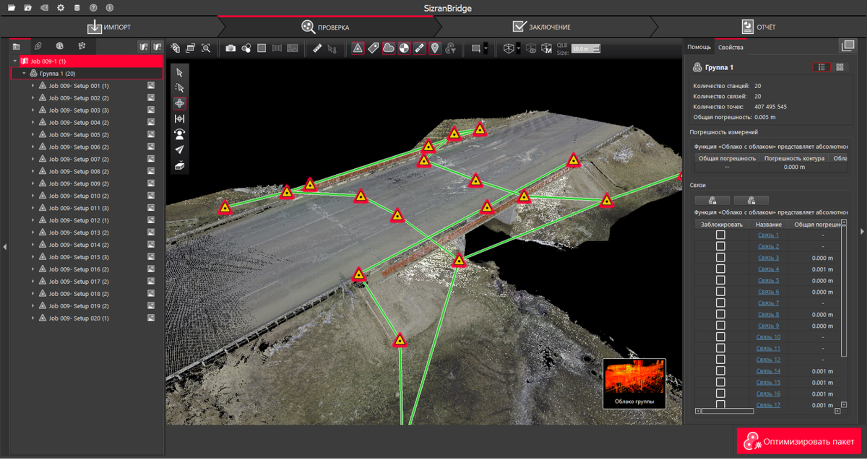Go to the ОТЧЁТ stage tab
This screenshot has width=868, height=459.
click(x=758, y=27)
